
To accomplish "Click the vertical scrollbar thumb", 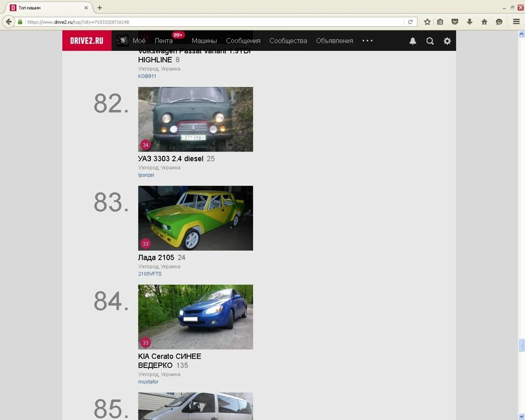I will click(x=521, y=345).
